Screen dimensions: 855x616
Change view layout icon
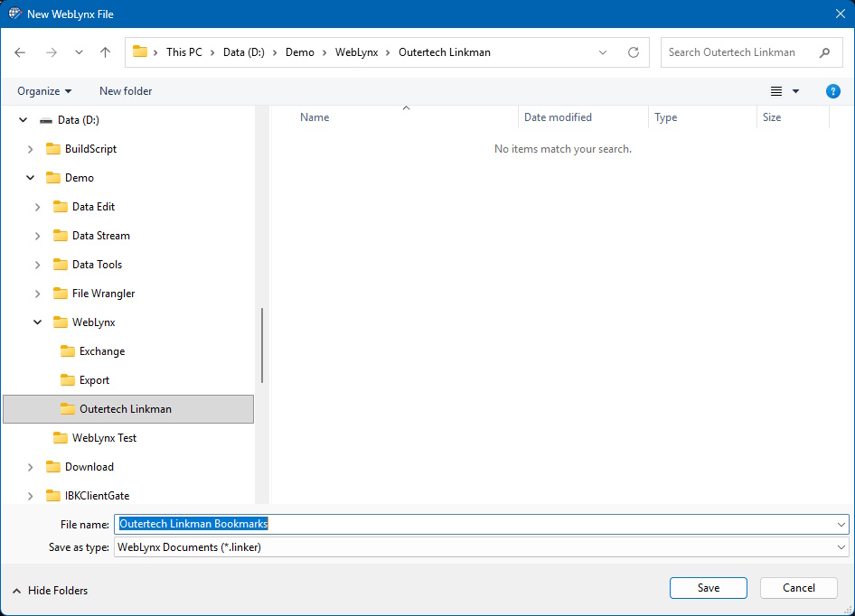(x=776, y=91)
